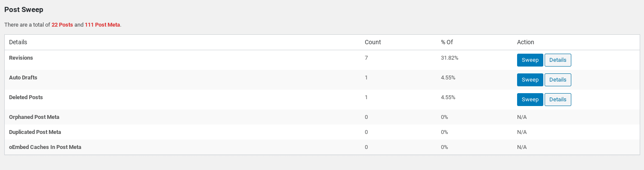
Task: Select oEmbed Caches In Post Meta row
Action: (x=321, y=147)
